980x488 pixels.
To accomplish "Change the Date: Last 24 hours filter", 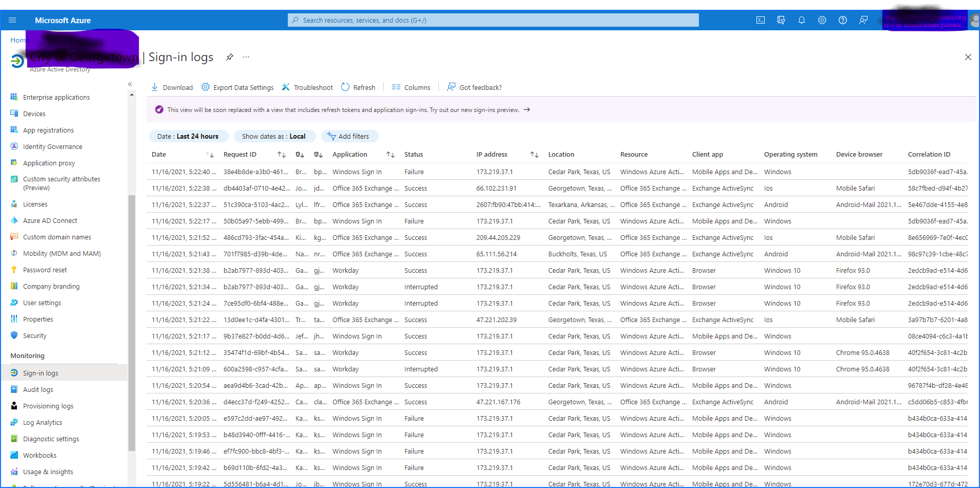I will [188, 136].
